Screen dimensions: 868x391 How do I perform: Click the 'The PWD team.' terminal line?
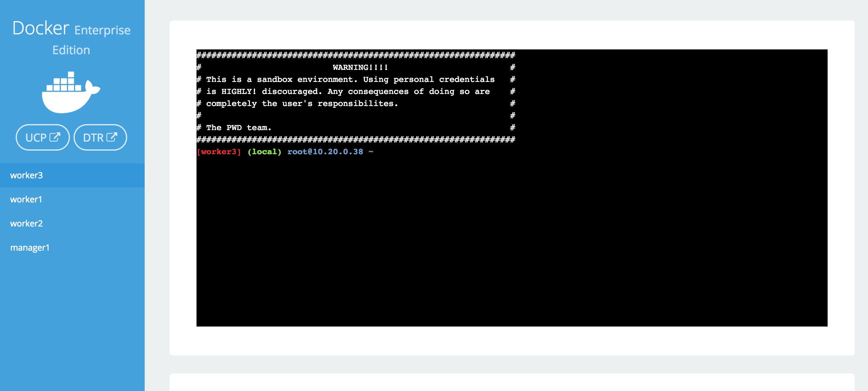(239, 128)
